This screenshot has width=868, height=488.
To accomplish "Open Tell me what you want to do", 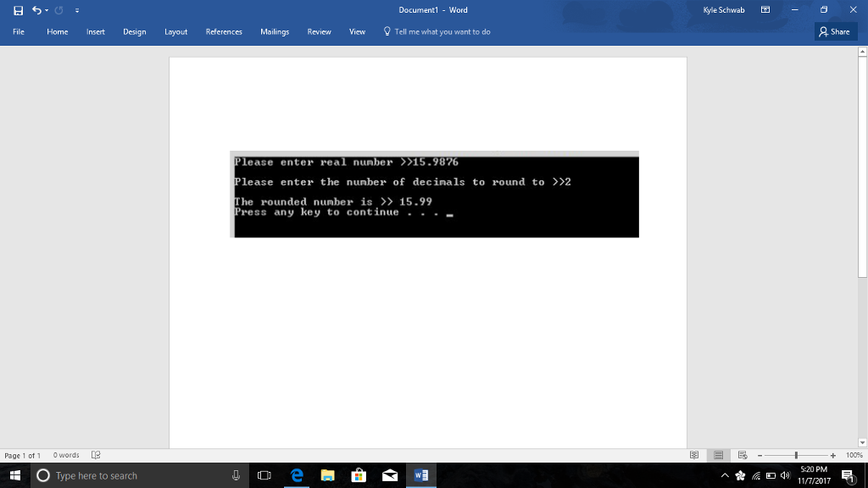I will (437, 31).
